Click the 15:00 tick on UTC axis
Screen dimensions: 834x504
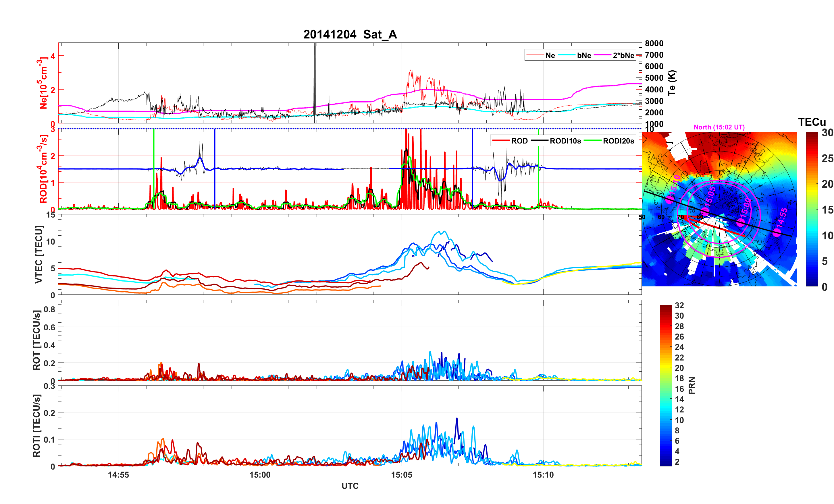click(x=260, y=475)
